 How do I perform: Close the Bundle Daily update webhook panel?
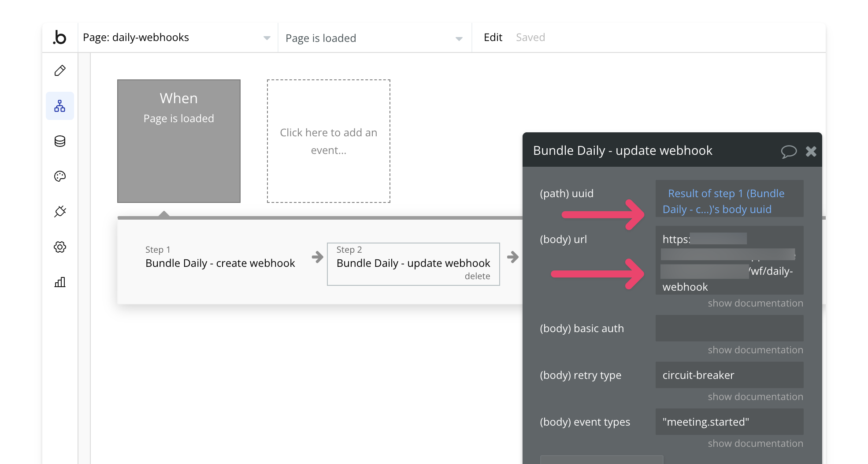point(811,151)
